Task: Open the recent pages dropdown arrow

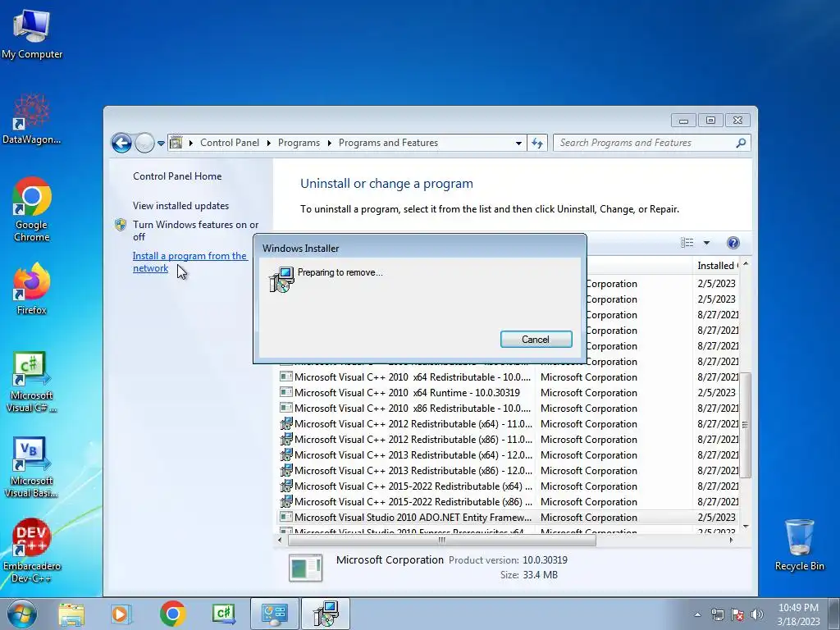Action: pos(161,143)
